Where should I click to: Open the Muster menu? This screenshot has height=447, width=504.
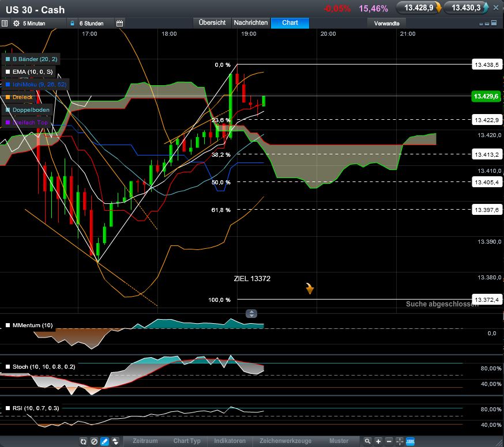click(x=338, y=441)
